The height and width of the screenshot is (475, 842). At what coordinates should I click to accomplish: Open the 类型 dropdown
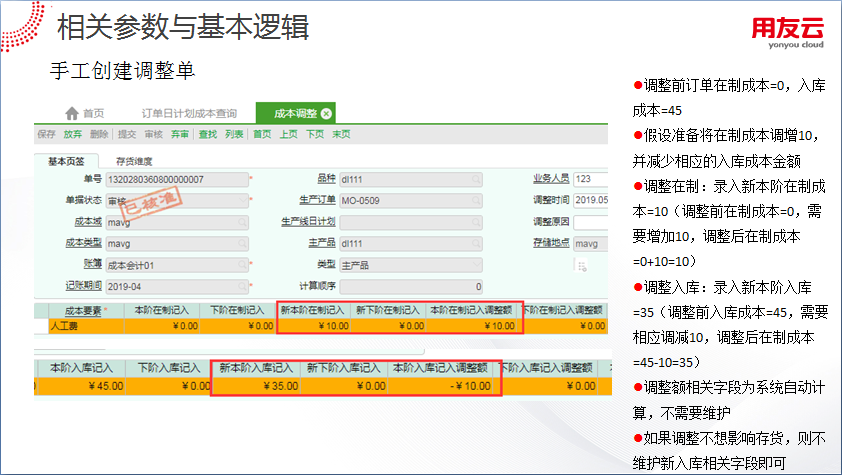[476, 264]
